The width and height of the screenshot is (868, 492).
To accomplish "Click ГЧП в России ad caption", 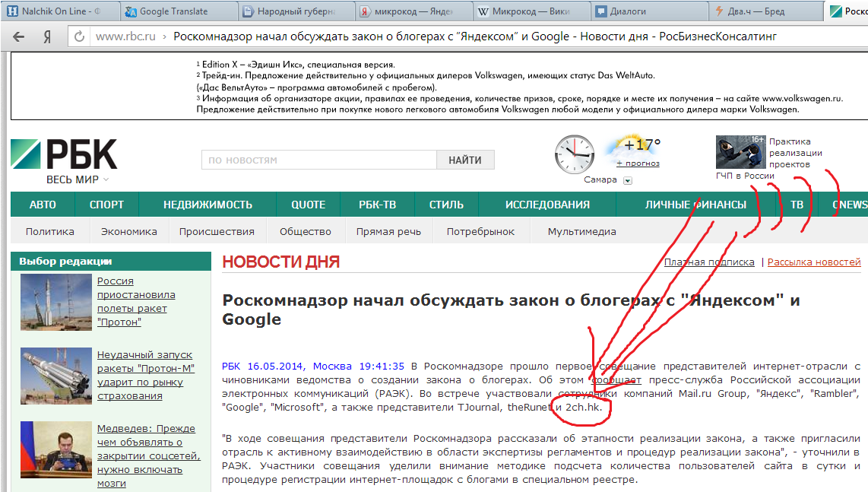I will [x=745, y=176].
